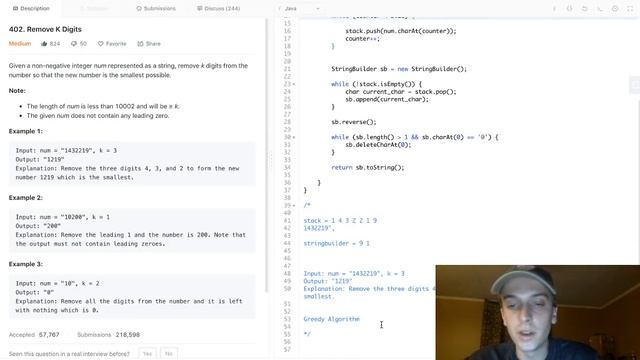
Task: Click the Greedy Algorithm comment text
Action: click(331, 319)
